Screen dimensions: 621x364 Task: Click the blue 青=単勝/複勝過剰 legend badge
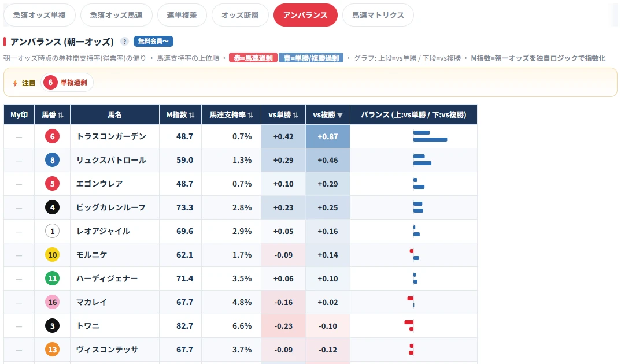point(311,58)
